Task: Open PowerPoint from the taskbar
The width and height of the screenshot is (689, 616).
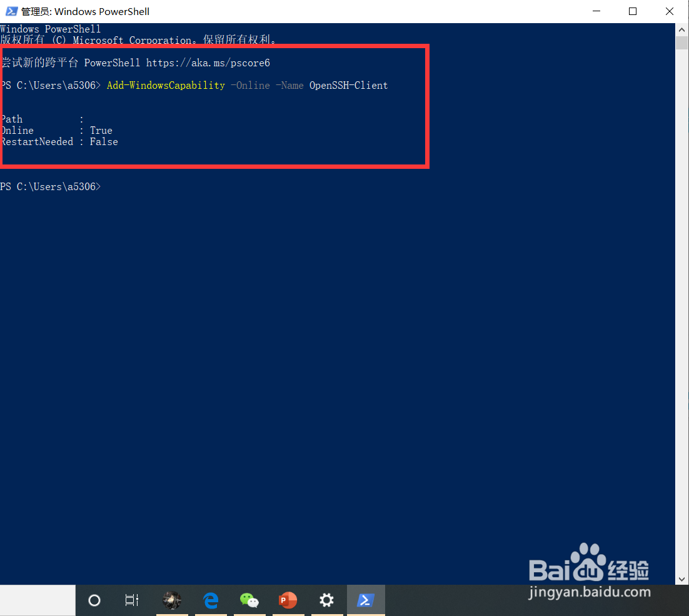Action: [288, 600]
